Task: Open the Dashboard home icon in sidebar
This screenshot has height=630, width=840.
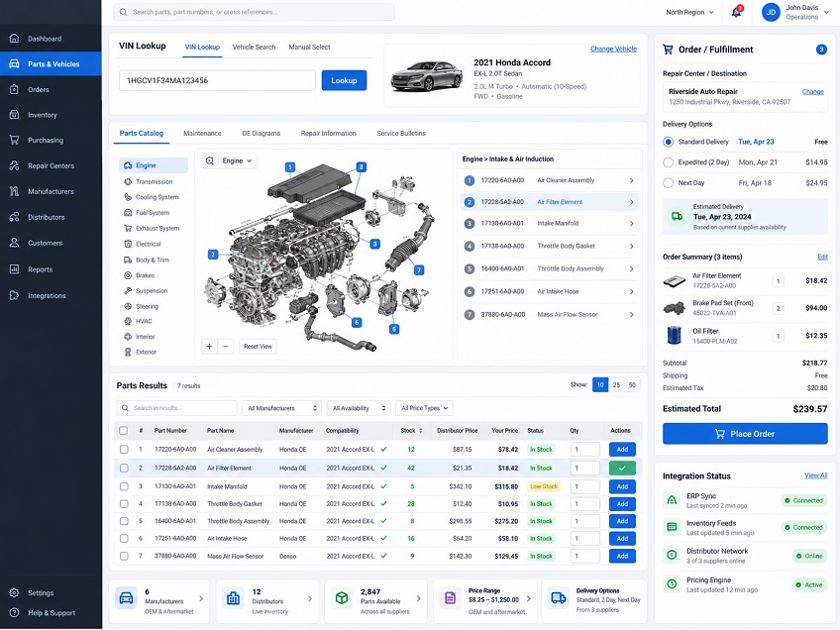Action: point(15,39)
